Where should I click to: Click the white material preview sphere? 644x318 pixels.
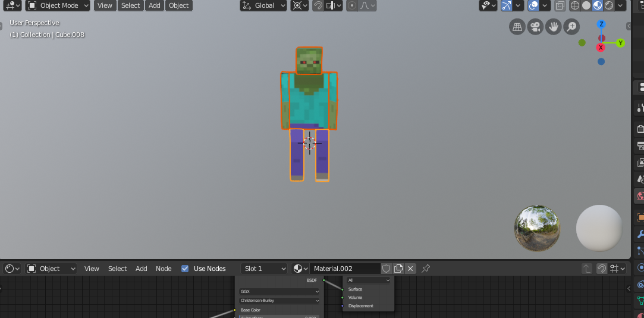click(x=599, y=228)
